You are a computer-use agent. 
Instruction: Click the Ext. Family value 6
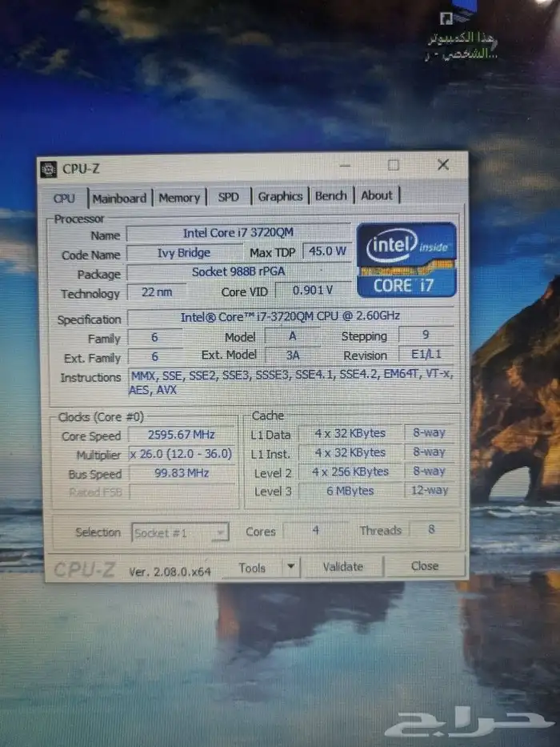coord(154,357)
